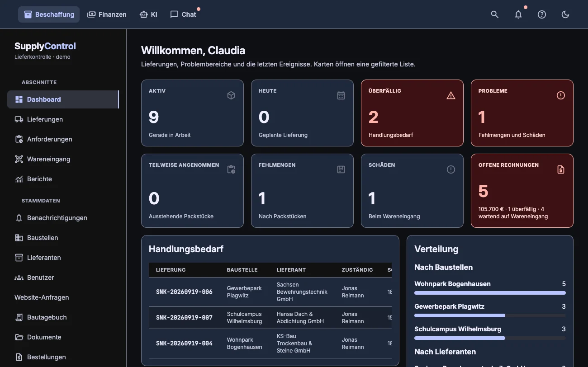Open the Fehlmengen card
Viewport: 588px width, 367px height.
pyautogui.click(x=302, y=191)
